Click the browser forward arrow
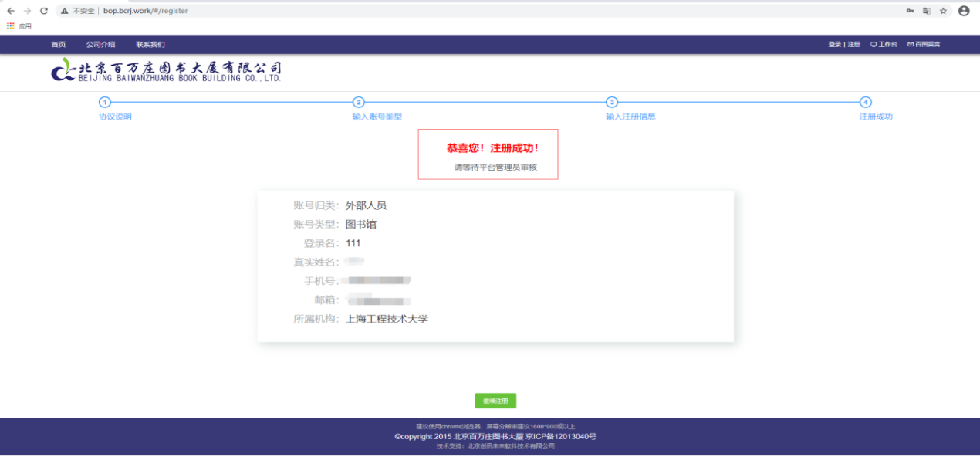The height and width of the screenshot is (457, 980). (x=27, y=11)
